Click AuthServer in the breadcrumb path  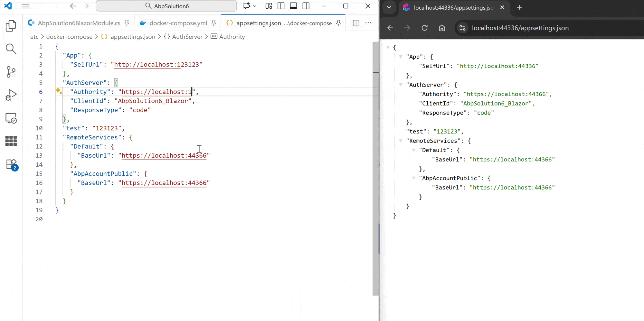tap(187, 37)
